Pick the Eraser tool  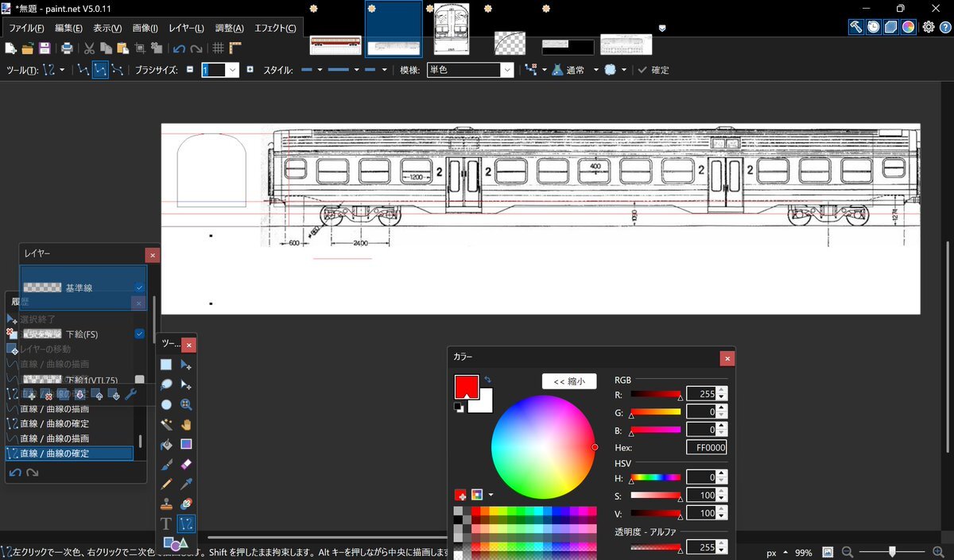(x=186, y=464)
